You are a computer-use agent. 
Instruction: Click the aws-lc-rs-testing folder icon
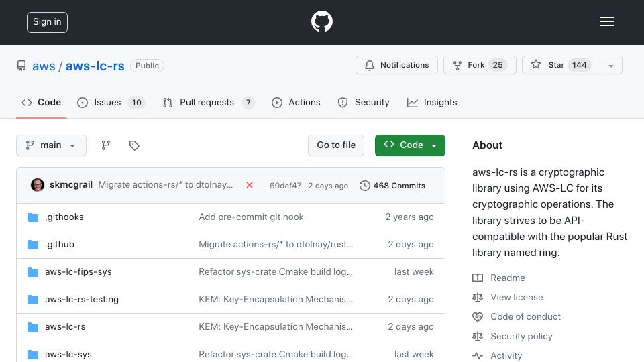[33, 300]
